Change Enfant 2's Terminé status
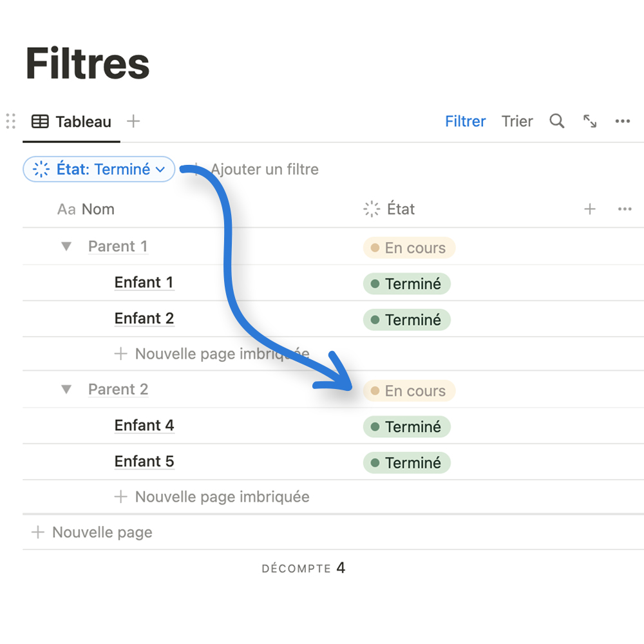This screenshot has height=644, width=644. click(406, 319)
